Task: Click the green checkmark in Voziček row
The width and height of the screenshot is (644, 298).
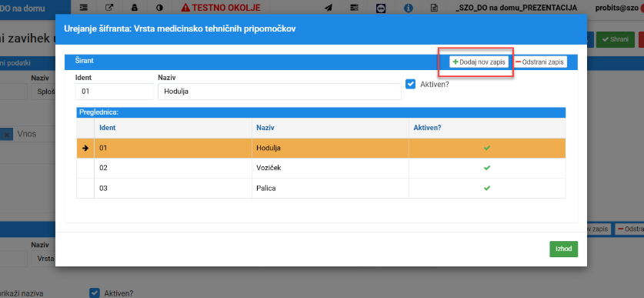Action: tap(487, 168)
